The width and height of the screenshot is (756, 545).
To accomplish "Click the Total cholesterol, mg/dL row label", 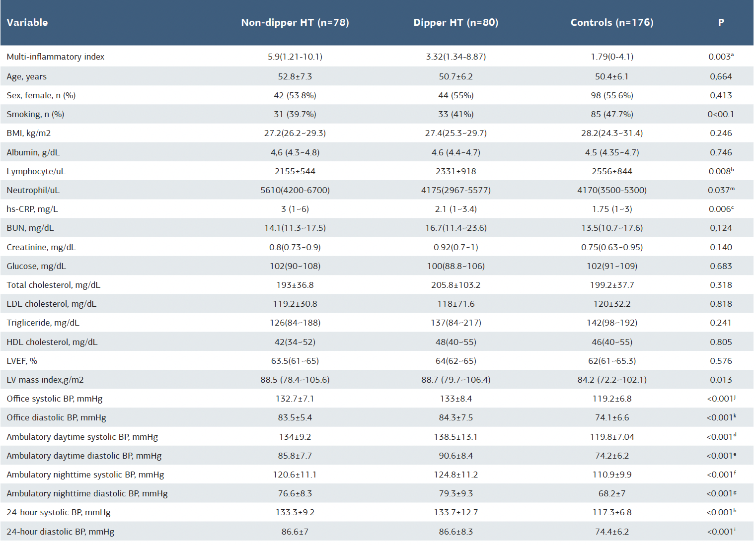I will tap(54, 285).
